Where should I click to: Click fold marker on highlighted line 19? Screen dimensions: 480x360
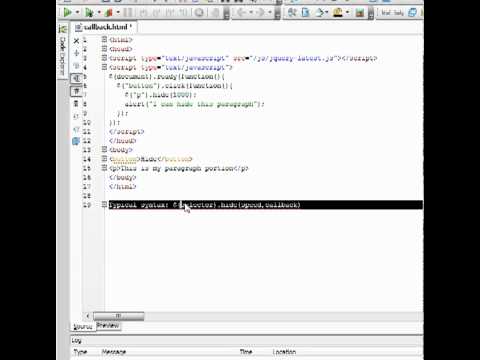[x=104, y=204]
